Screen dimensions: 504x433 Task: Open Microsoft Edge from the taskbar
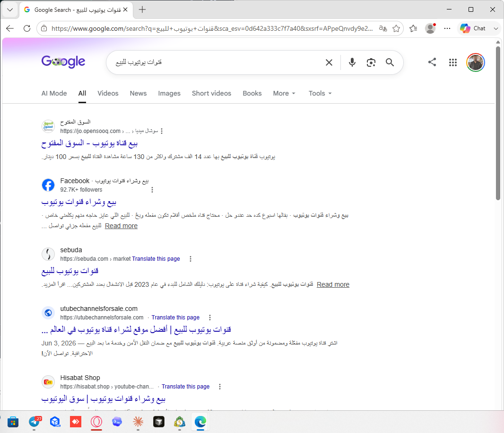pos(200,422)
